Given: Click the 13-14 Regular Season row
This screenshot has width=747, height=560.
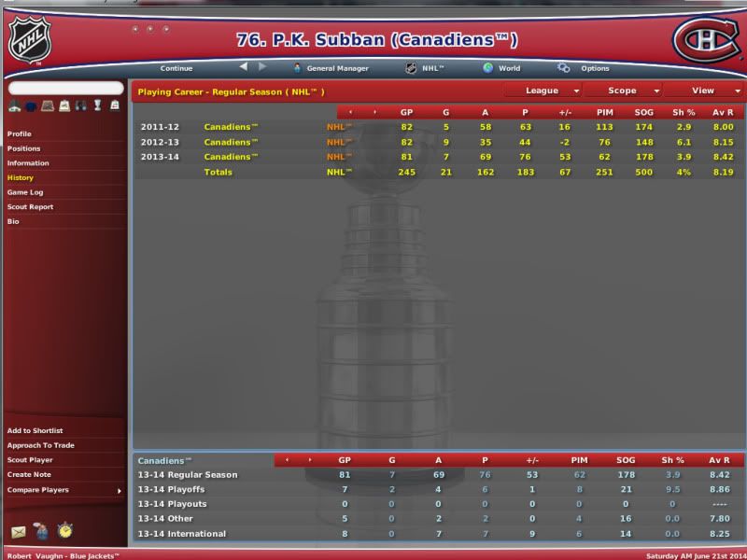Looking at the screenshot, I should [439, 475].
